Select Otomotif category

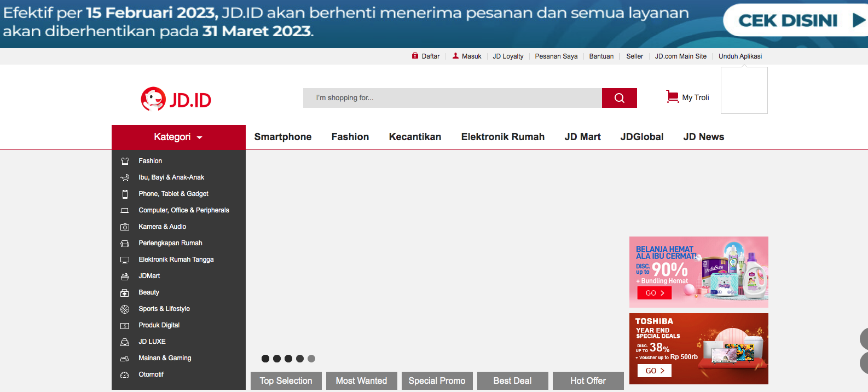click(151, 374)
